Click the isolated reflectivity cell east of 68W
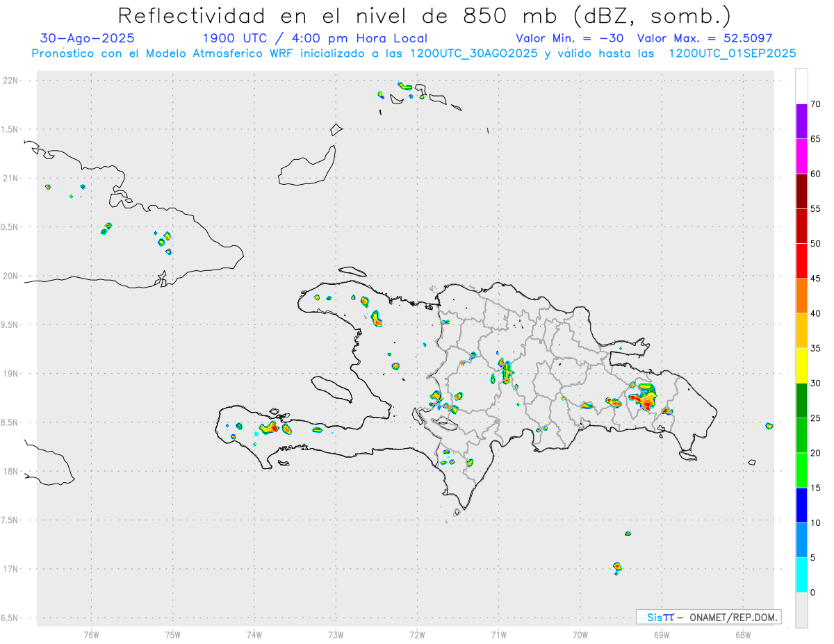Viewport: 834px width, 644px height. point(769,426)
